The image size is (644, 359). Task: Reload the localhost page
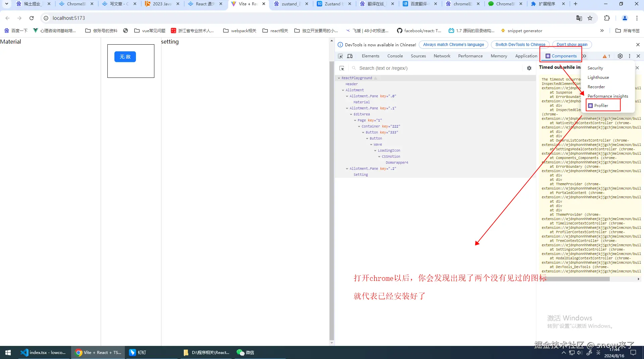pos(32,18)
